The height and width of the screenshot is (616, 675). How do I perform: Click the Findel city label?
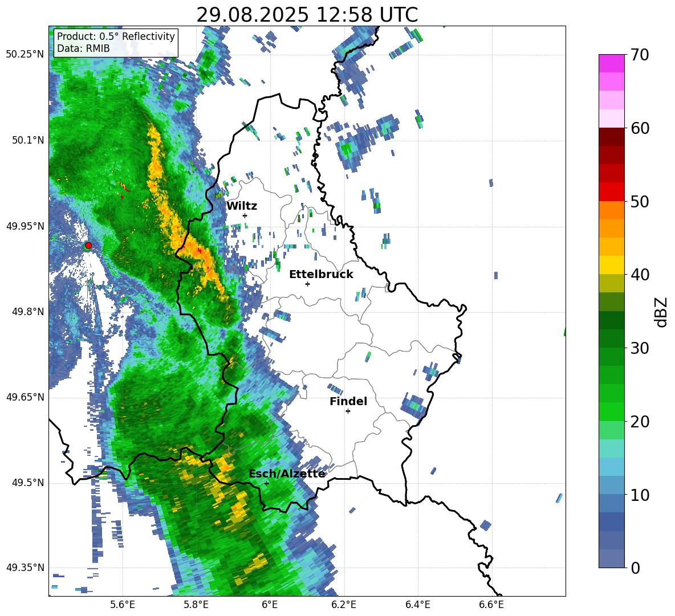348,401
